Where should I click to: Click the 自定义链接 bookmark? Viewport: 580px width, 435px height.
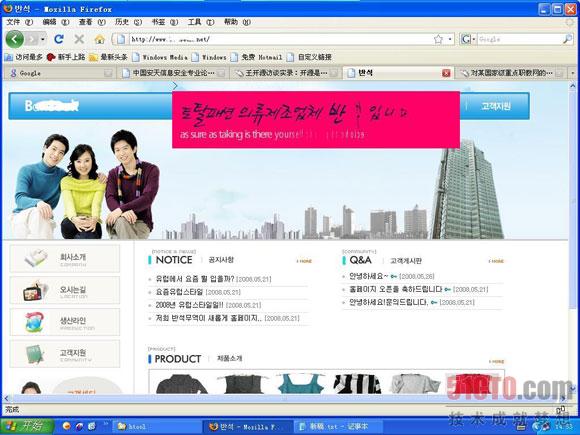309,57
